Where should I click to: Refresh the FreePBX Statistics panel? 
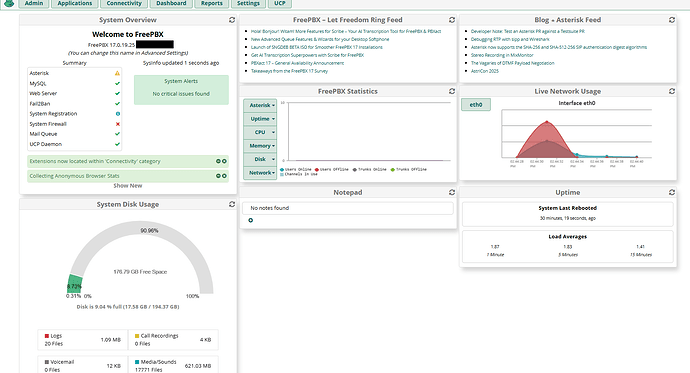452,91
